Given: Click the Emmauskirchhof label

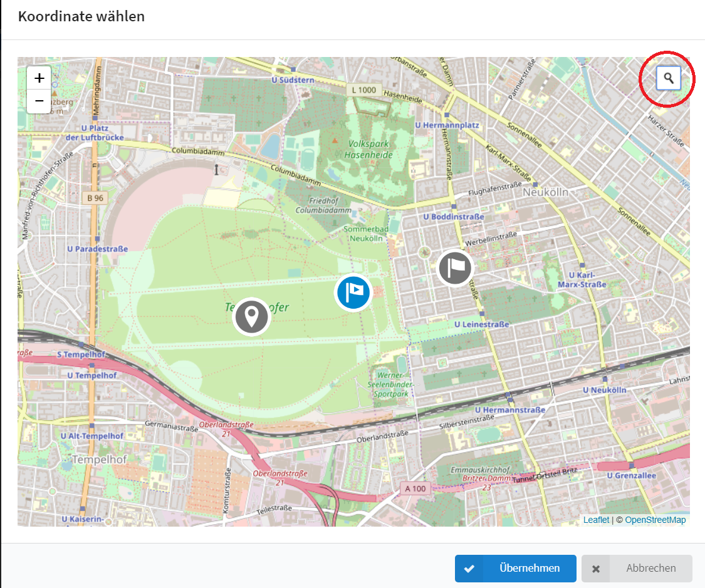Looking at the screenshot, I should (480, 470).
